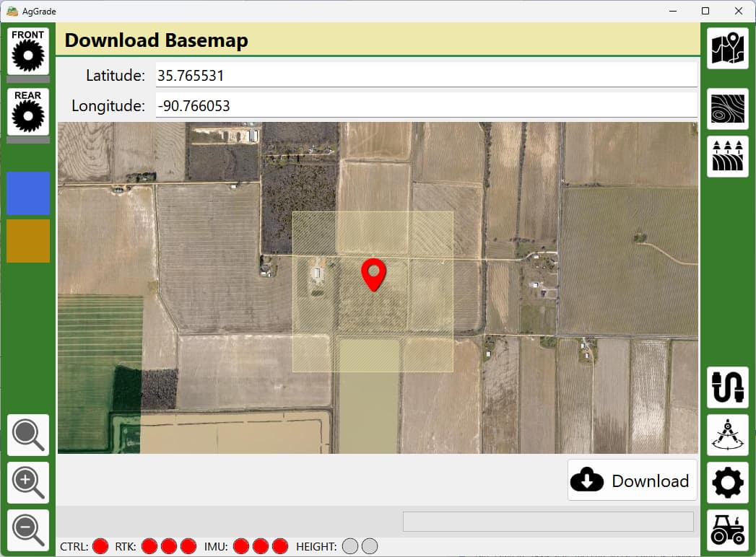The height and width of the screenshot is (557, 756).
Task: Click into the Latitude input field
Action: [426, 76]
